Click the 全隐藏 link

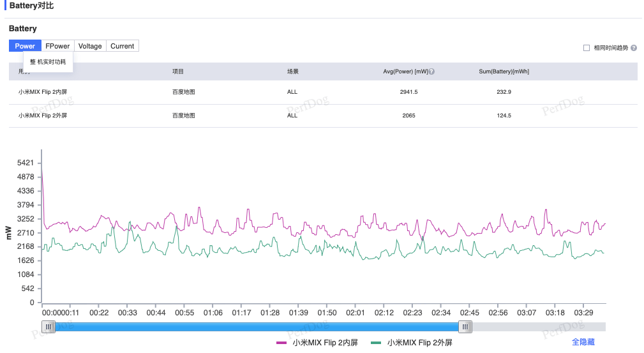pos(583,342)
